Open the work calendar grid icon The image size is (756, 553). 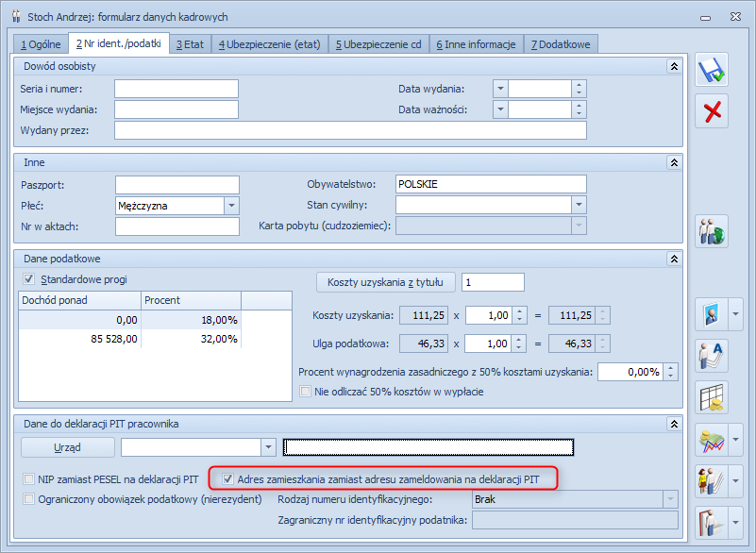point(713,397)
